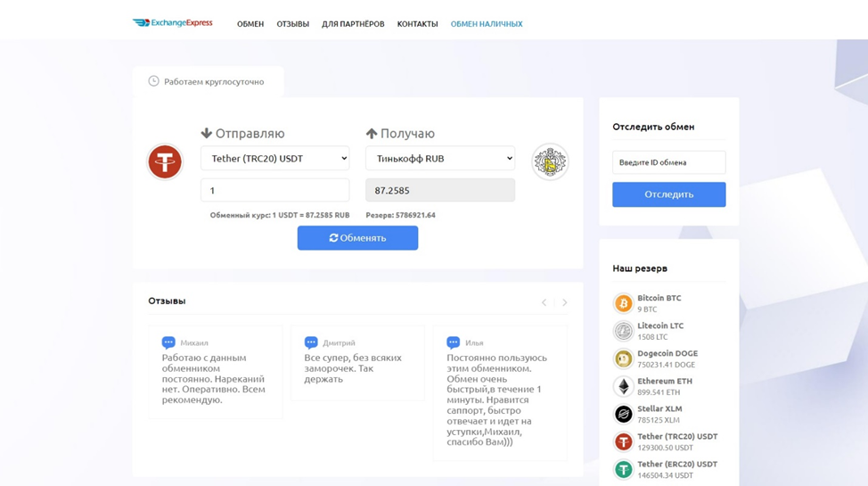
Task: Open the Tether (TRC20) USDT send dropdown
Action: pos(275,159)
